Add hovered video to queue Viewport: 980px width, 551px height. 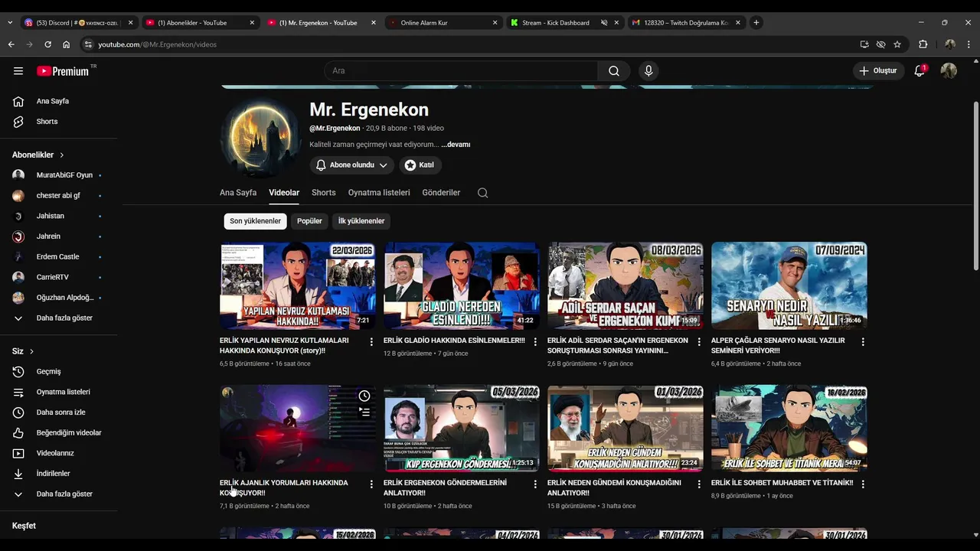364,412
